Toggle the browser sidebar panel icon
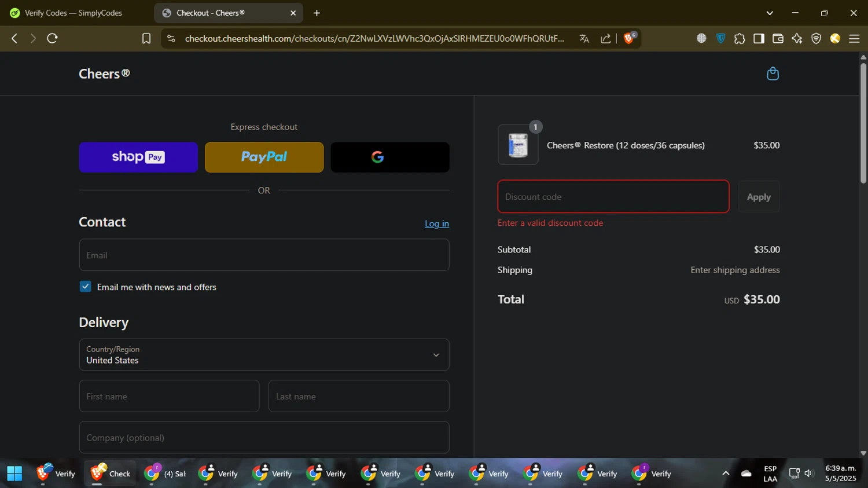 tap(759, 38)
